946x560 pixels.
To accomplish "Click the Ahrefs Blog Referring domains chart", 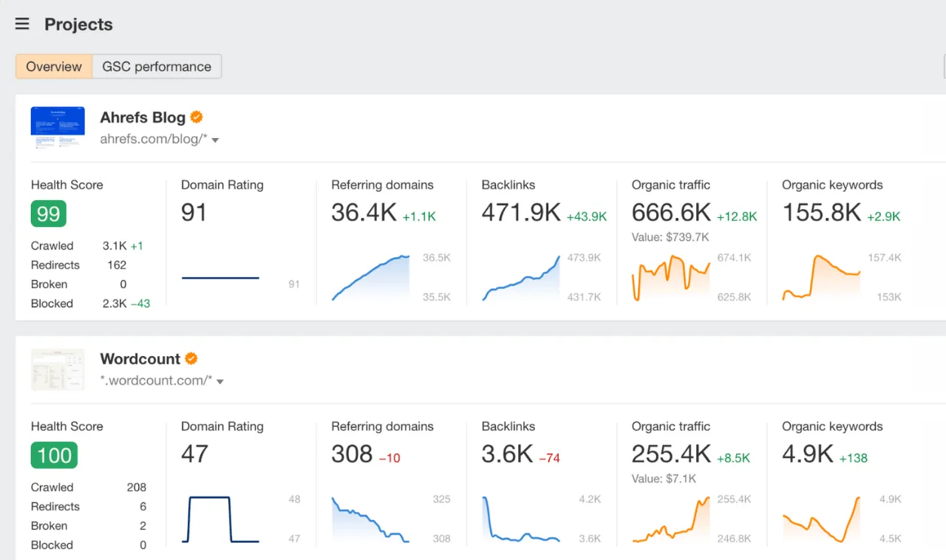I will pos(370,278).
